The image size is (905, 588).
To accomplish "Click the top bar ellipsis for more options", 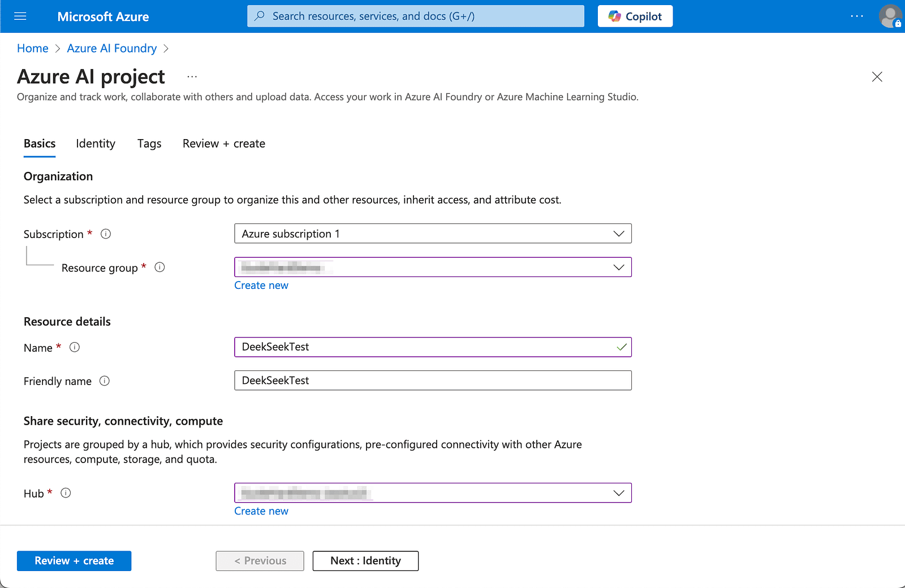I will click(x=857, y=16).
